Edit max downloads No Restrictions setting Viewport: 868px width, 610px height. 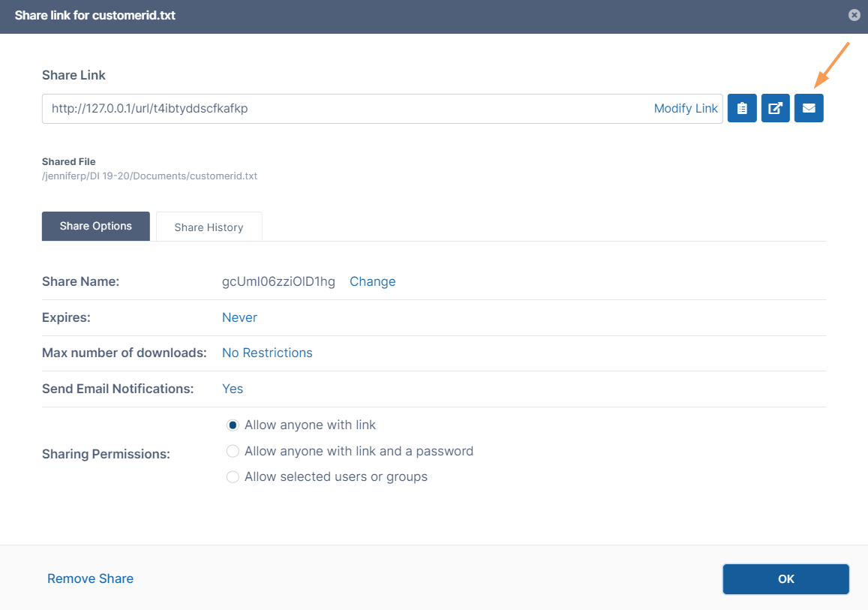(267, 353)
